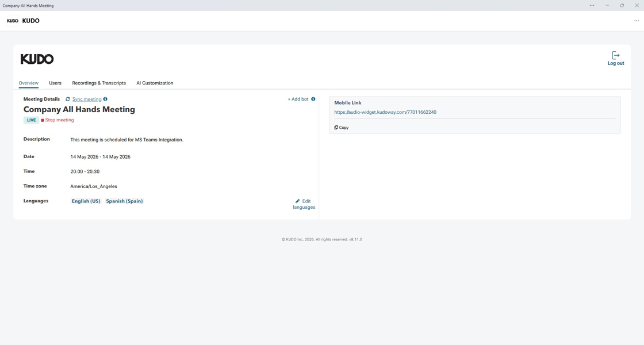Image resolution: width=644 pixels, height=345 pixels.
Task: Click the LIVE status badge
Action: point(31,120)
